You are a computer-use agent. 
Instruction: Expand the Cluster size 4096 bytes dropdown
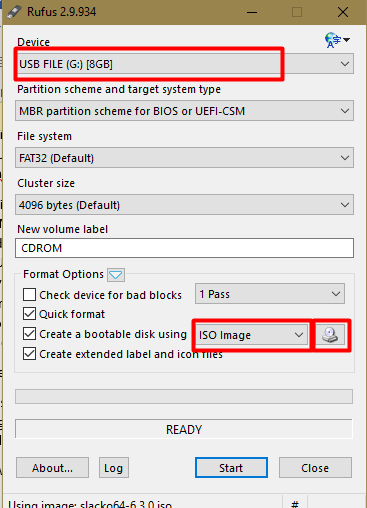[184, 205]
